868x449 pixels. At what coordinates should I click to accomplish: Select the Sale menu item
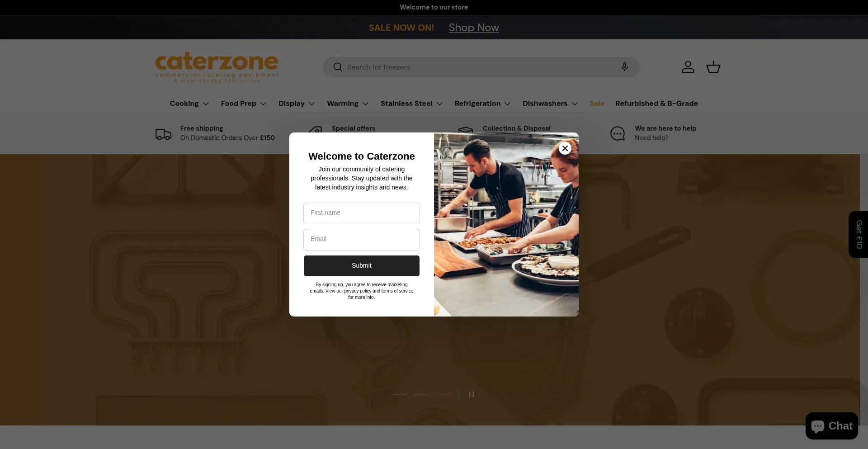click(597, 104)
